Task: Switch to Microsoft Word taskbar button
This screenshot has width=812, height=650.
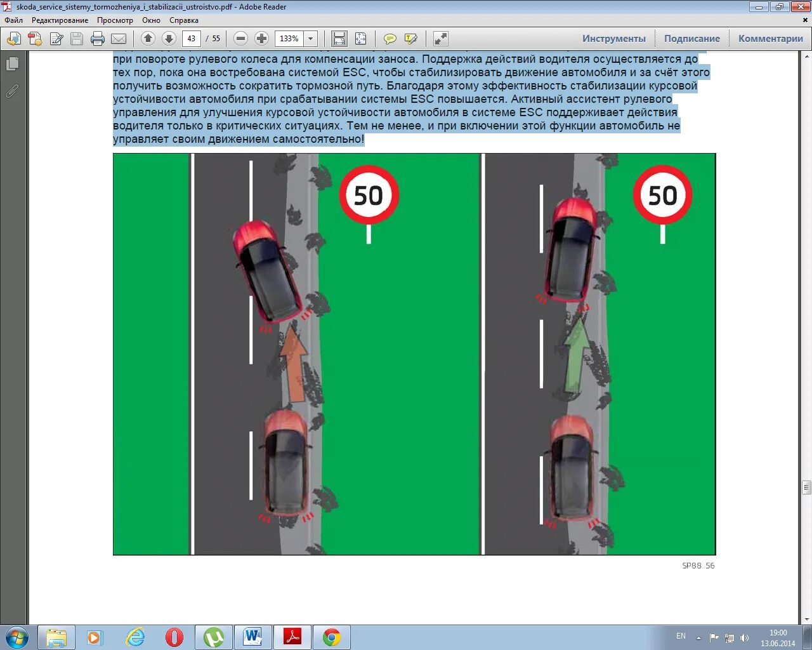Action: coord(253,637)
